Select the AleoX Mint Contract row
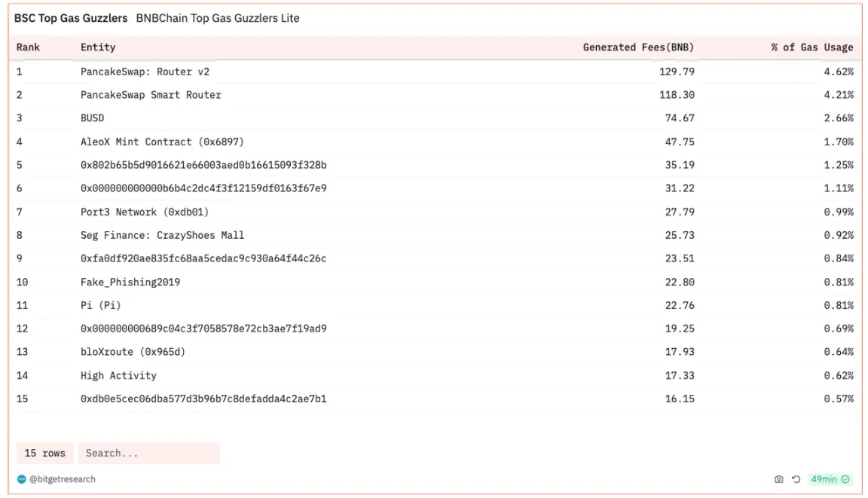 pyautogui.click(x=162, y=142)
